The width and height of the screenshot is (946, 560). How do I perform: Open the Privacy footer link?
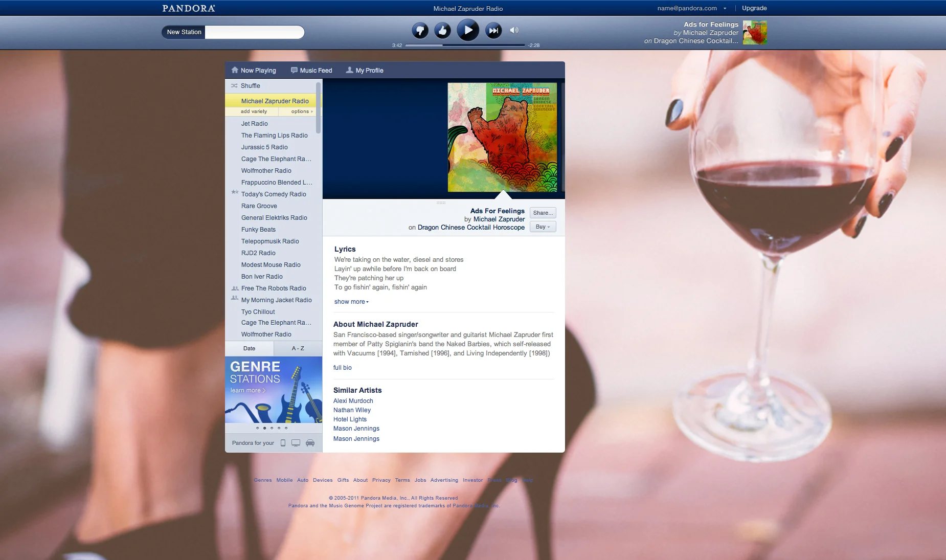pyautogui.click(x=381, y=480)
